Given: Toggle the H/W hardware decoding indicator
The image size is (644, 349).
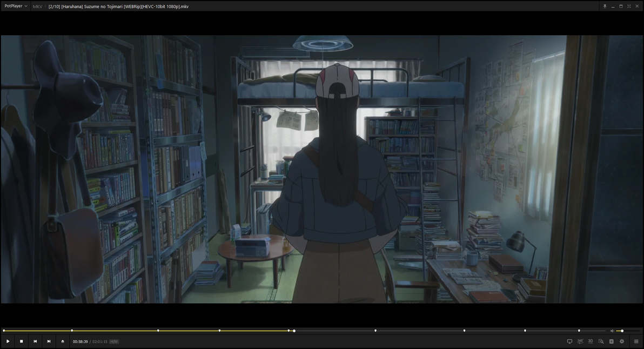Looking at the screenshot, I should 114,341.
